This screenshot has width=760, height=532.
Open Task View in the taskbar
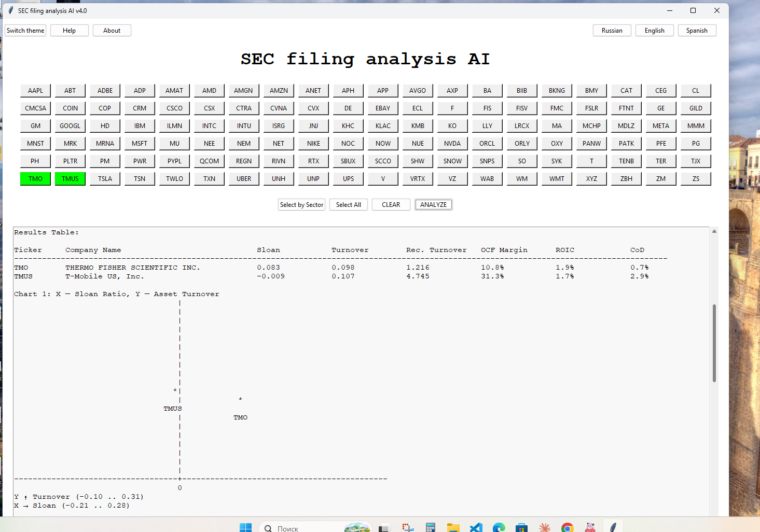[x=383, y=528]
